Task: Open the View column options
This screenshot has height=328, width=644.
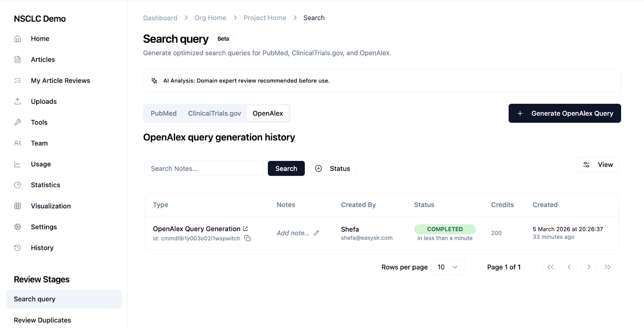Action: point(598,164)
